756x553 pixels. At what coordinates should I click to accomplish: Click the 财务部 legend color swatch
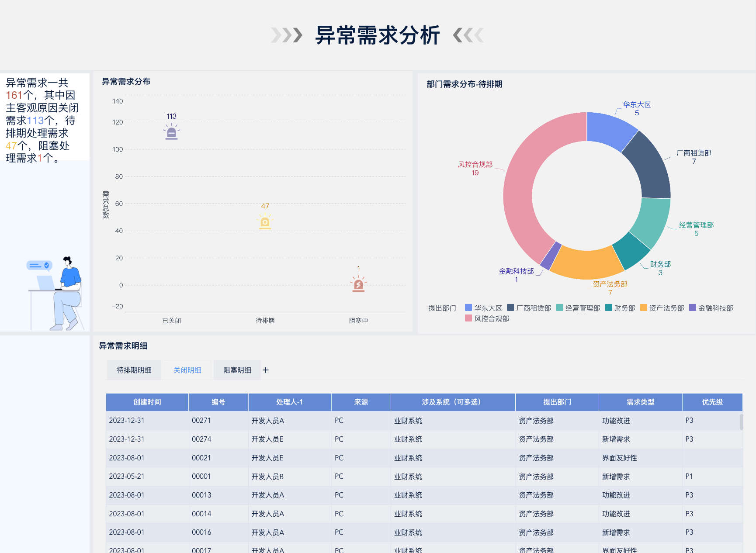608,308
